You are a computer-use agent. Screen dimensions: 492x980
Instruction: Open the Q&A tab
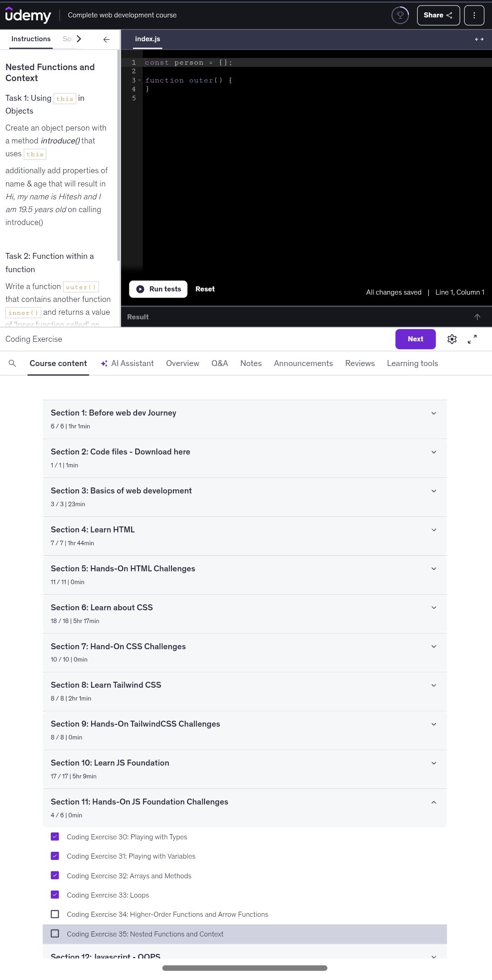click(x=220, y=363)
